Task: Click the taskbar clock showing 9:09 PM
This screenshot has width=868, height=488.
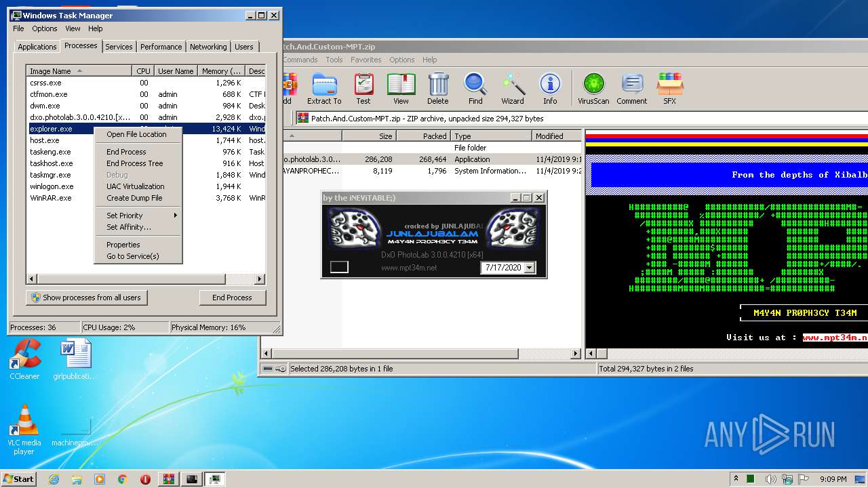Action: click(833, 479)
